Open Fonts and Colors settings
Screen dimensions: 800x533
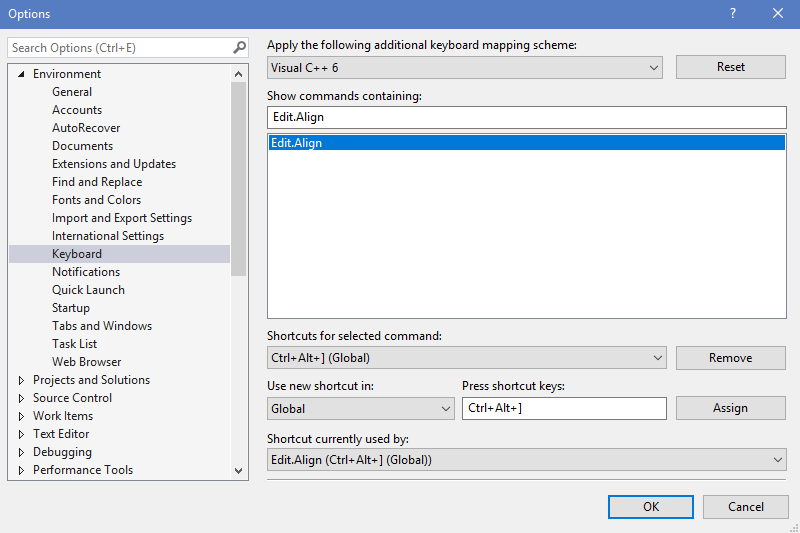[x=96, y=200]
